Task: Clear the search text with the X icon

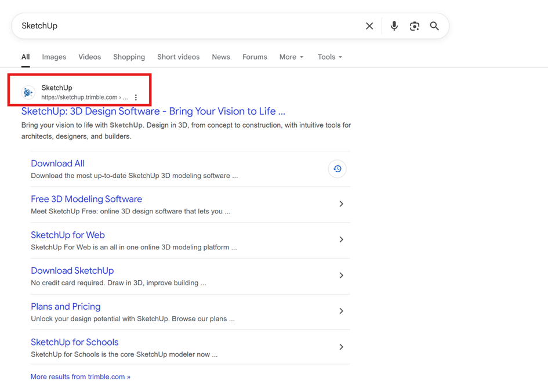Action: point(369,26)
